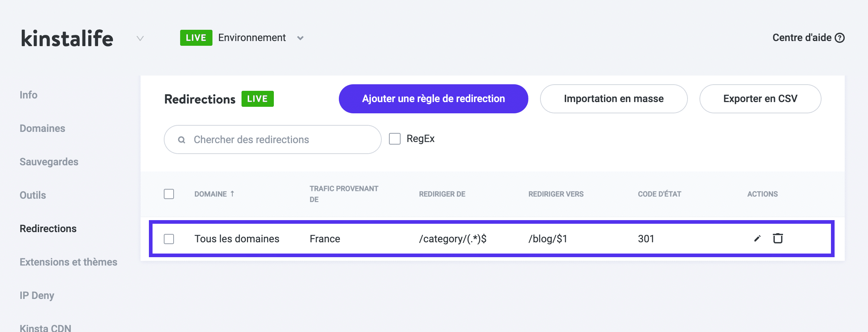The width and height of the screenshot is (868, 332).
Task: Click the search magnifier in the redirections search
Action: tap(181, 139)
